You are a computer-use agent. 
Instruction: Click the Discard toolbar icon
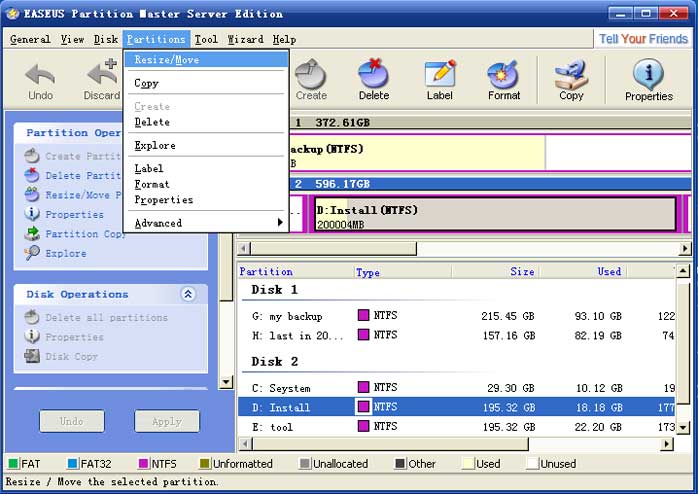(102, 72)
